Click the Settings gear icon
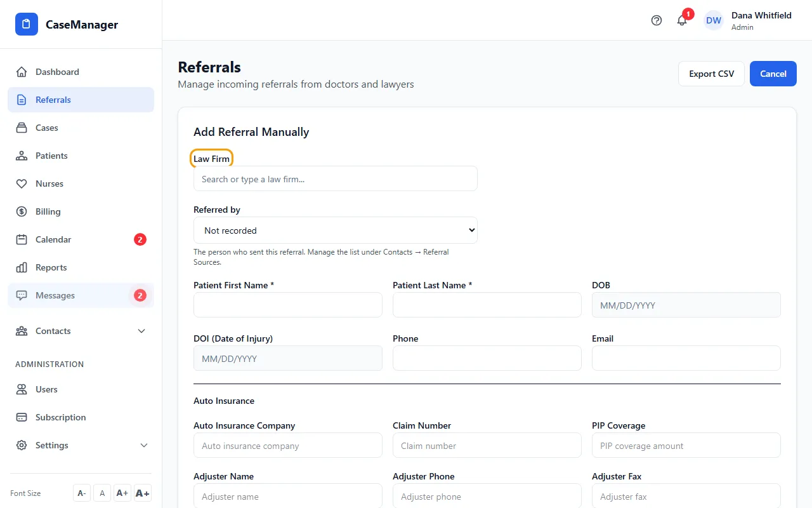This screenshot has width=812, height=508. [22, 445]
